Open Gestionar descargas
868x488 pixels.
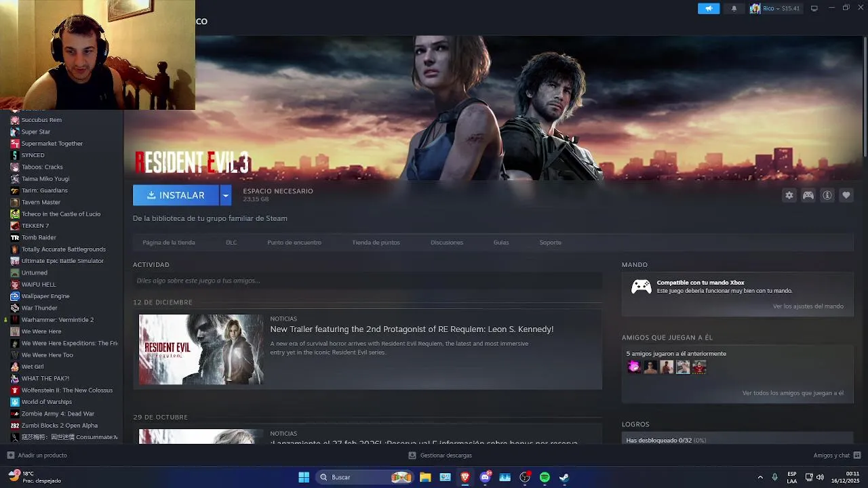pos(440,455)
